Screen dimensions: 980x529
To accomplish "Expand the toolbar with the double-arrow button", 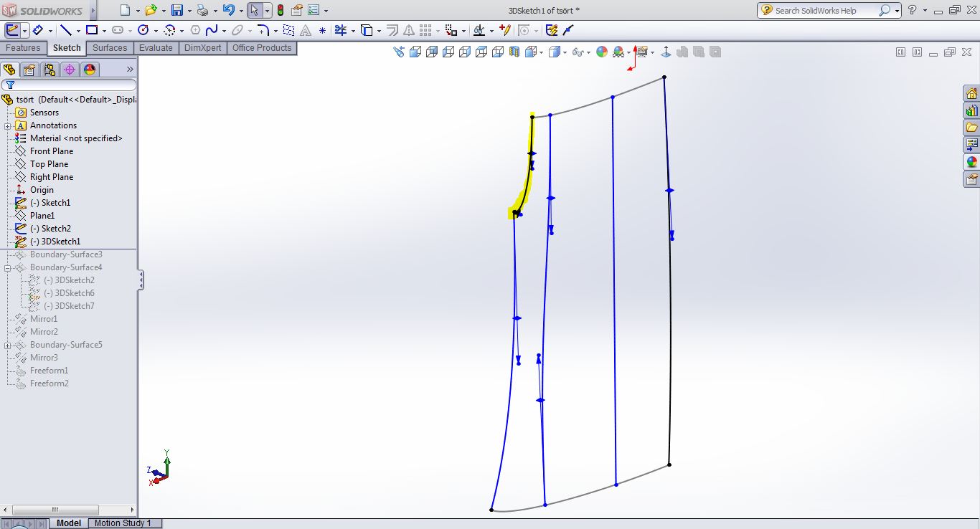I will click(131, 70).
